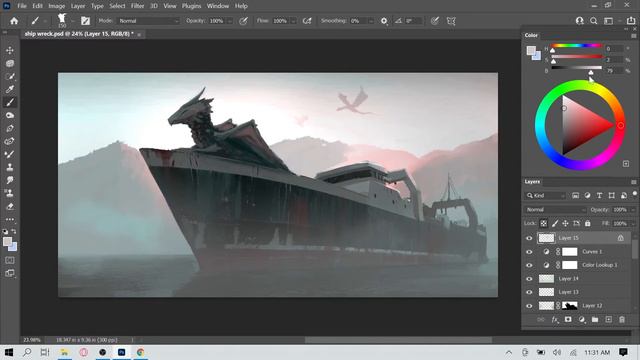
Task: Open the Layers panel menu
Action: [x=633, y=182]
